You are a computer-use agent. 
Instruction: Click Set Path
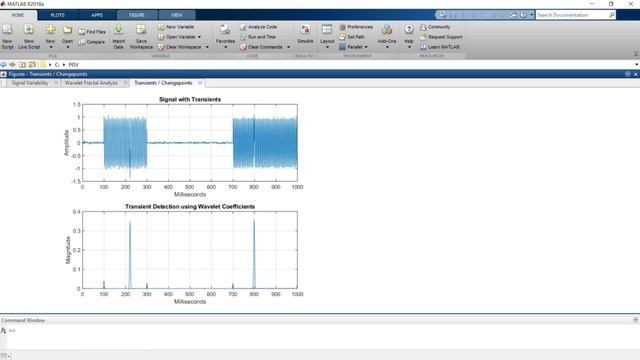[x=352, y=37]
